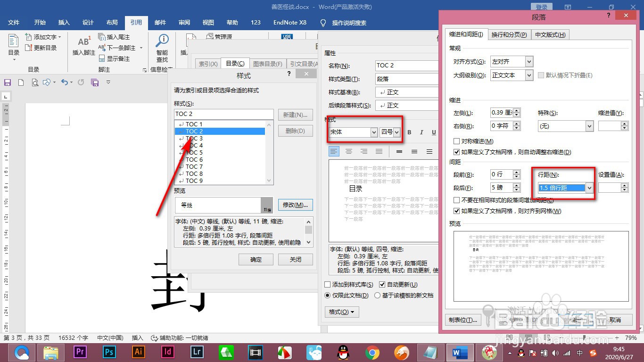This screenshot has height=362, width=644.
Task: Toggle 如果定义了文档网格，则对齐到网格 checkbox
Action: pos(456,211)
